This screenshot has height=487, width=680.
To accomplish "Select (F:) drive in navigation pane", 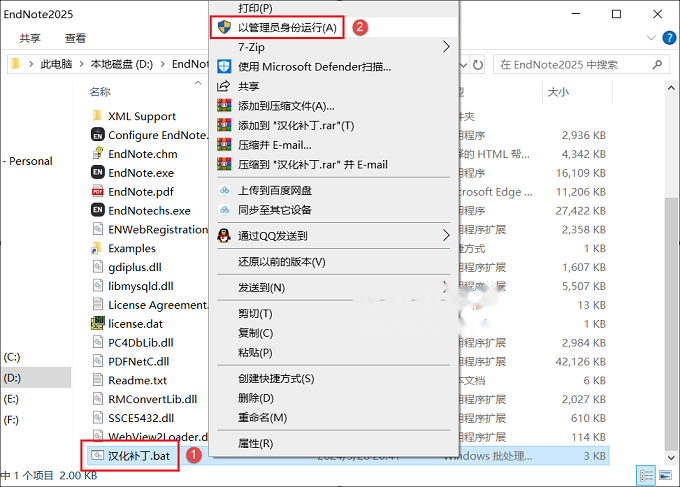I will tap(11, 419).
